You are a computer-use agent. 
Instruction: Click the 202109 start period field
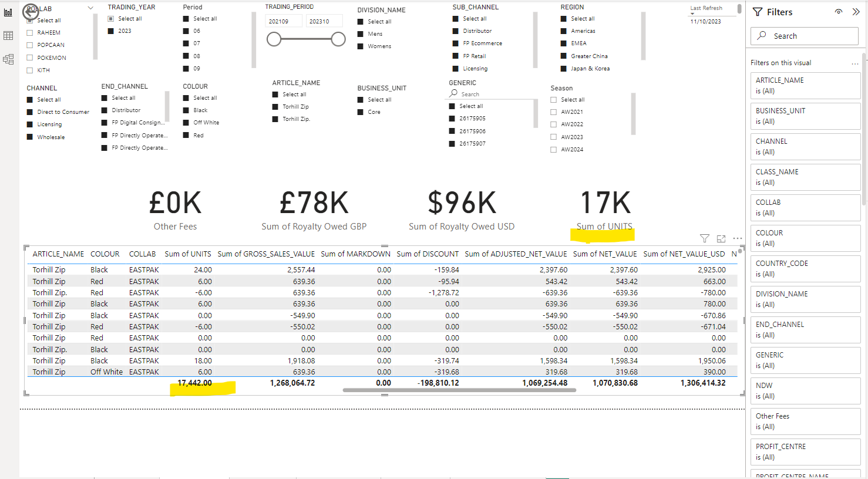[x=284, y=21]
